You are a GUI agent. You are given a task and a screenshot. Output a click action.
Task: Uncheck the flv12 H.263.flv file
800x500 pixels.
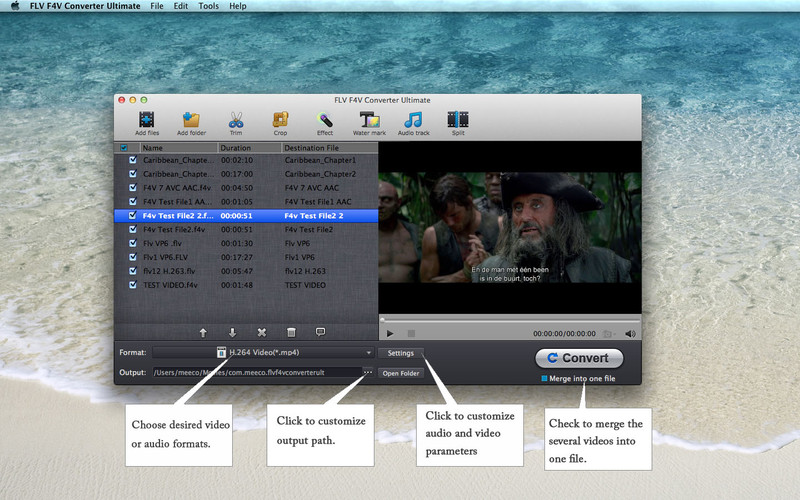tap(133, 270)
